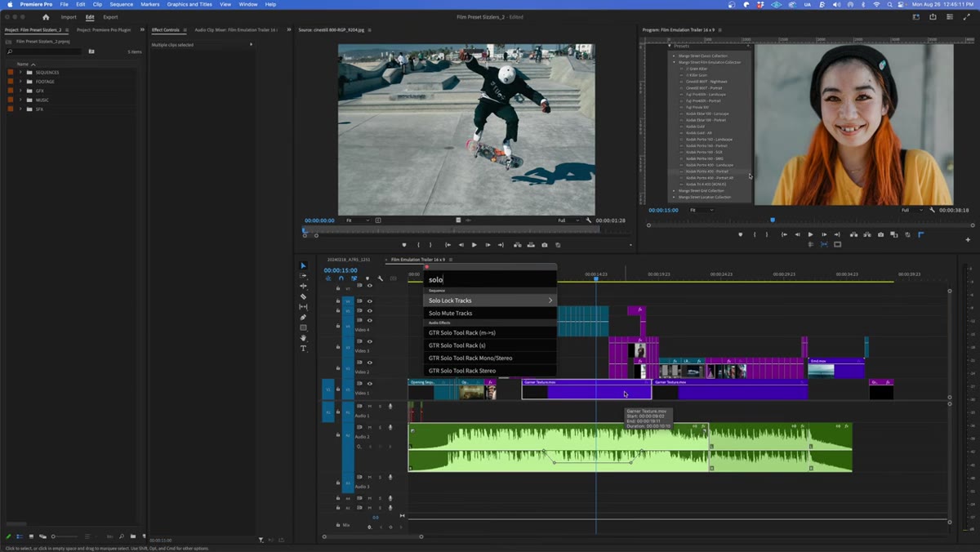
Task: Select the Hand tool
Action: point(303,338)
